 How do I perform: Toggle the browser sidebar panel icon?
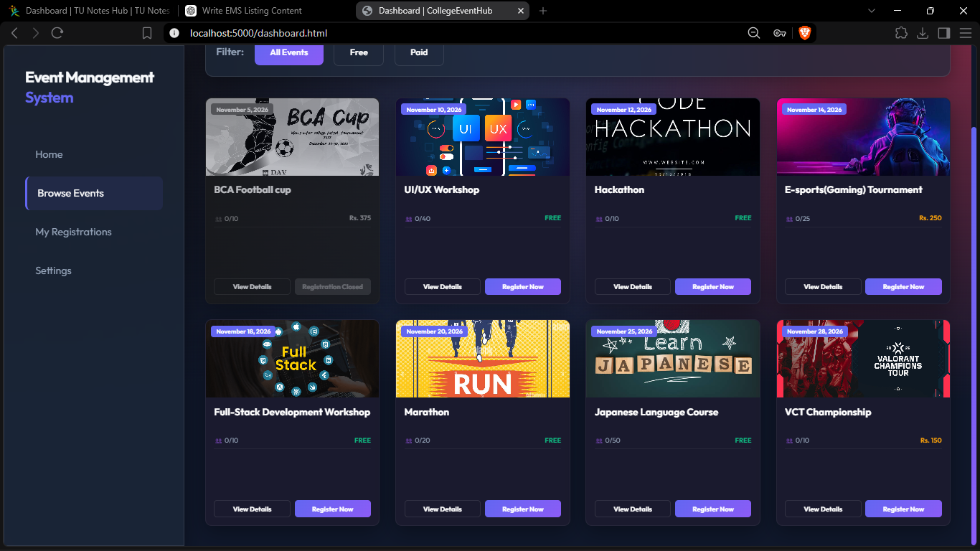[x=944, y=33]
